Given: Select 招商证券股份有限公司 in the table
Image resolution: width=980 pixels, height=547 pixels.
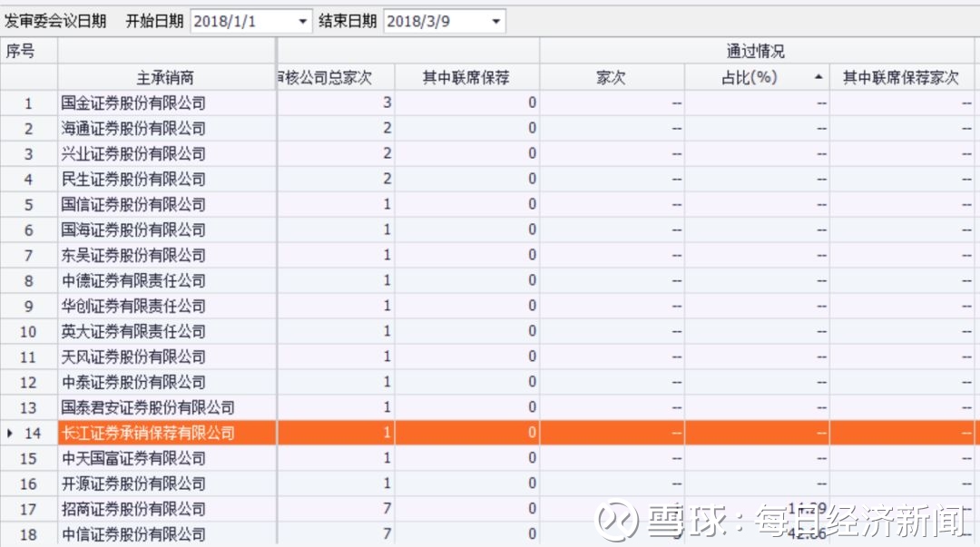Looking at the screenshot, I should 133,509.
